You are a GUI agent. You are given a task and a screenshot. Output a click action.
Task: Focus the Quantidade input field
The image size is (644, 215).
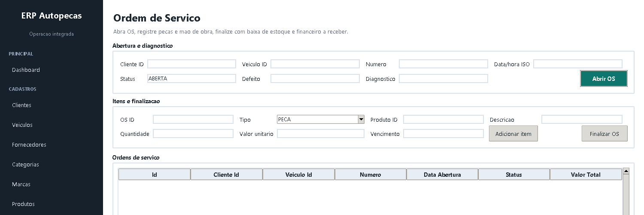[x=193, y=134]
